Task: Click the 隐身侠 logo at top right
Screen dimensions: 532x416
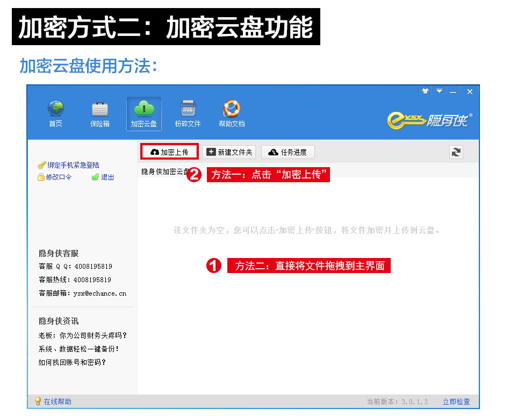Action: tap(430, 120)
